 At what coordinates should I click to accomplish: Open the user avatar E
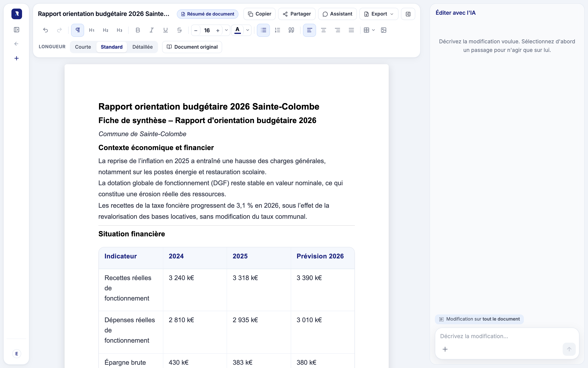coord(17,354)
